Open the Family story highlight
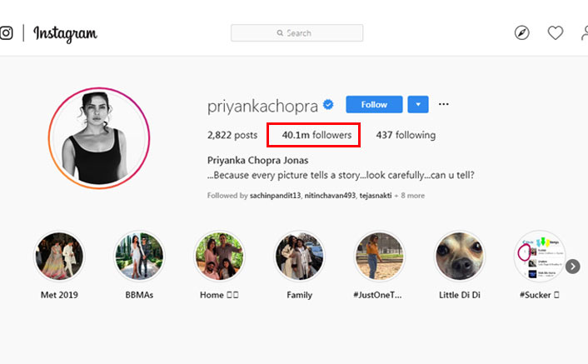Screen dimensions: 588x364 coord(299,257)
